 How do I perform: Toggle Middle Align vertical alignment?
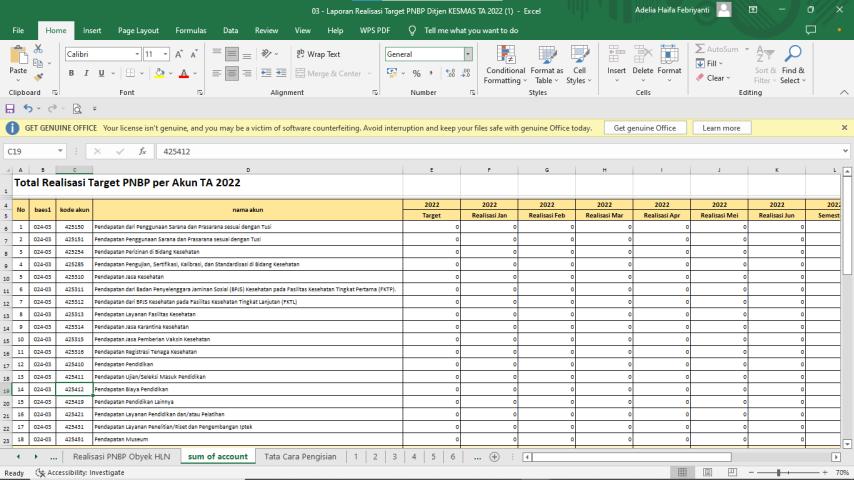pyautogui.click(x=232, y=54)
